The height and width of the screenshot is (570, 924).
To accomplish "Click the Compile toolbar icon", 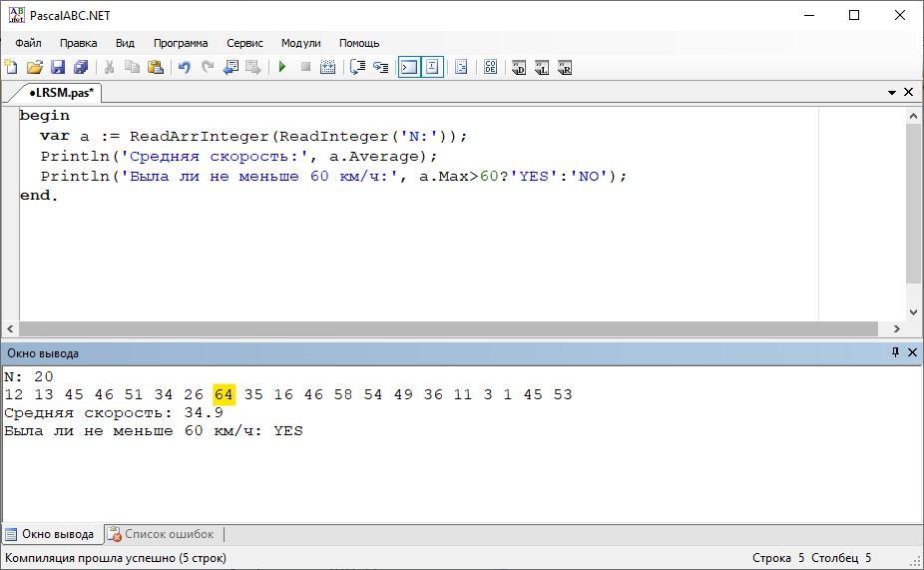I will pos(327,67).
